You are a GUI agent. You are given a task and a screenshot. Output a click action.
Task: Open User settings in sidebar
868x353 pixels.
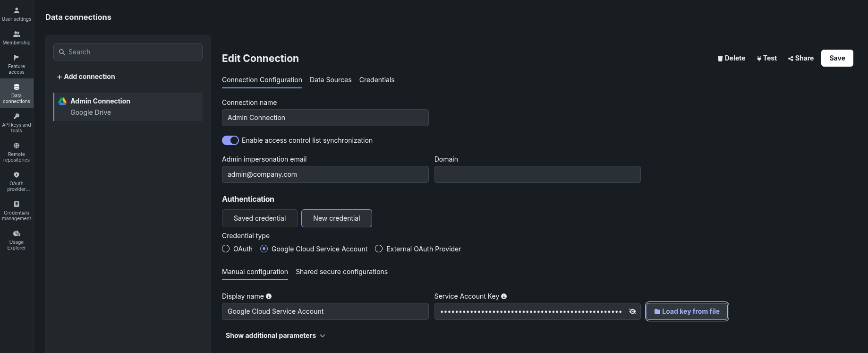[x=17, y=14]
